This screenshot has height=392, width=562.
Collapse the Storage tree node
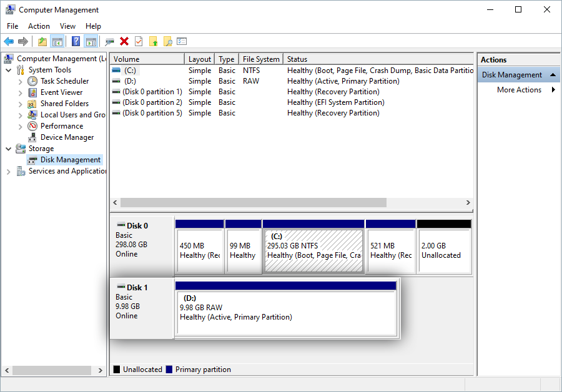pyautogui.click(x=9, y=149)
